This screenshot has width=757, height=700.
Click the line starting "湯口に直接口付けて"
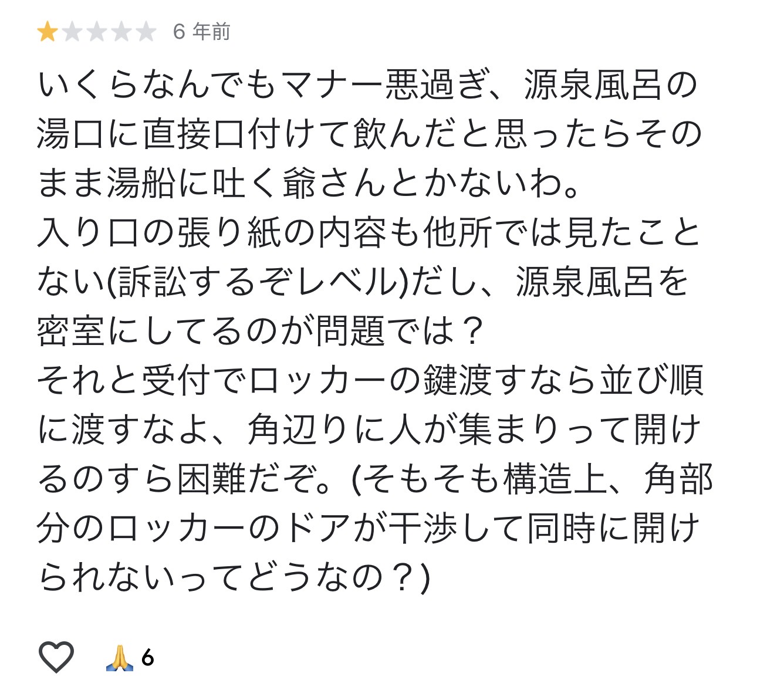click(369, 134)
